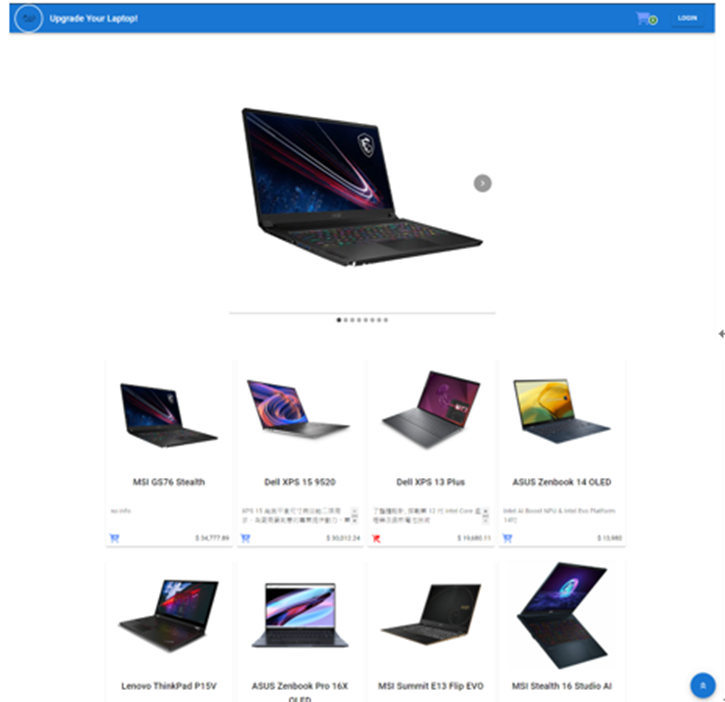The width and height of the screenshot is (725, 702).
Task: Click the LOGIN button
Action: (687, 18)
